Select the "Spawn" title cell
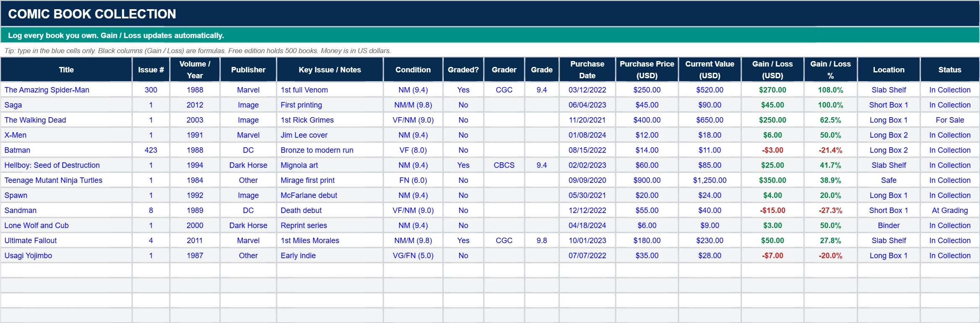Screen dimensions: 980x323 point(67,195)
